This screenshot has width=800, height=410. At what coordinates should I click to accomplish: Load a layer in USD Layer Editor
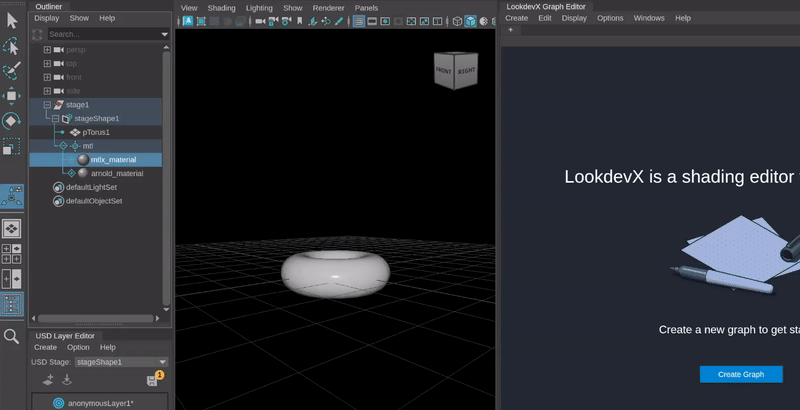pyautogui.click(x=66, y=380)
